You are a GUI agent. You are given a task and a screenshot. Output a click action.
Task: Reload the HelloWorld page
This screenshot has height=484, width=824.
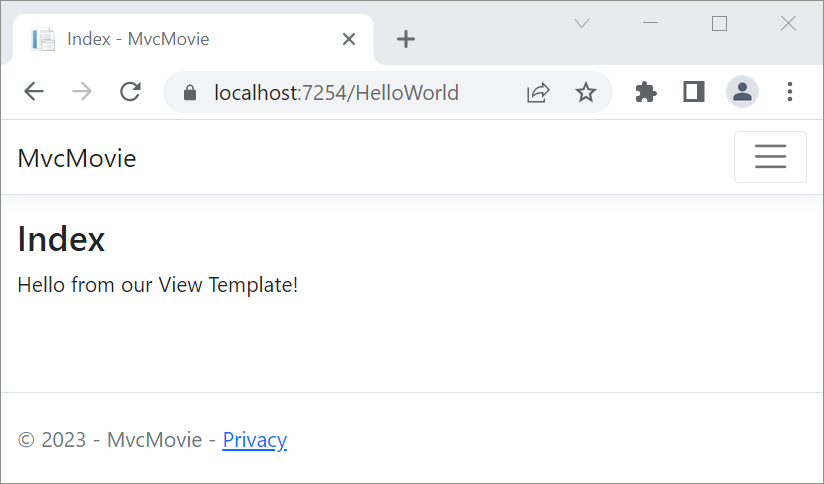(130, 93)
